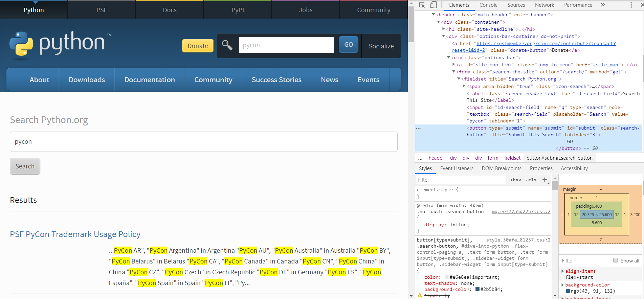The image size is (644, 299).
Task: Expand the h1 site-headline node
Action: 443,29
